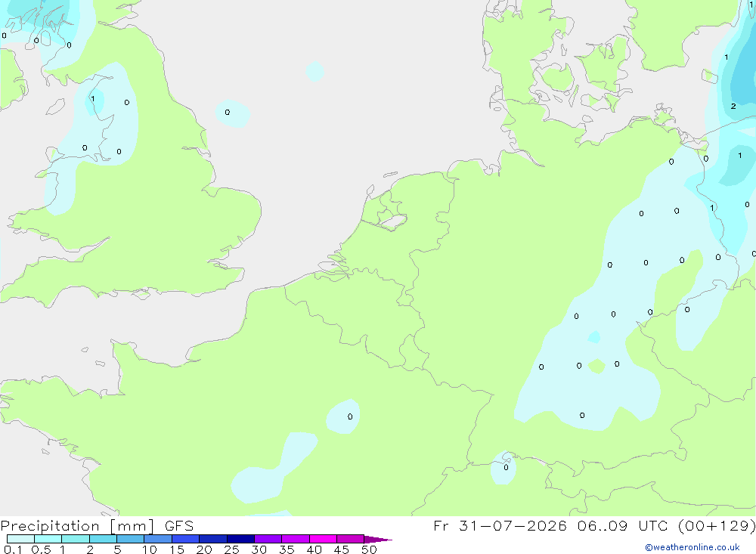
Task: Select the 45–50 mm legend swatch
Action: (351, 539)
